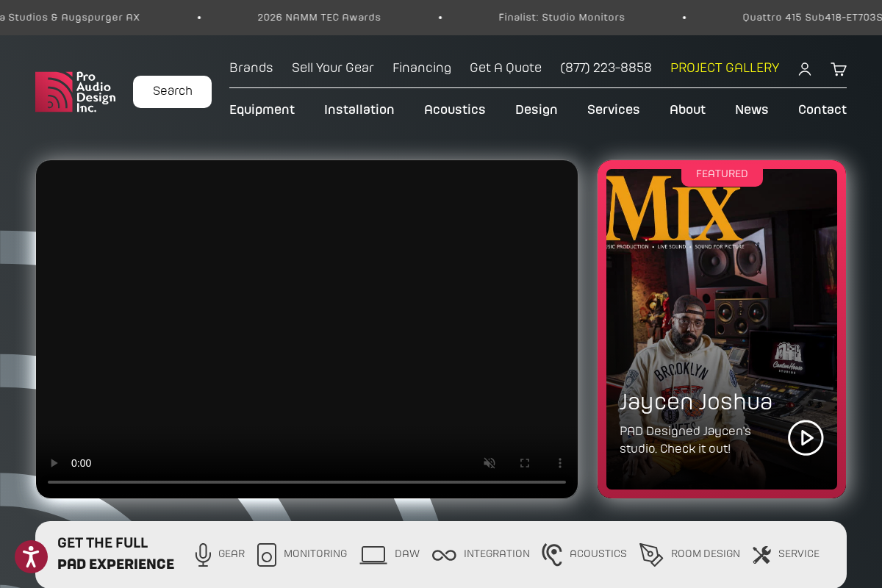Viewport: 882px width, 588px height.
Task: Select the Gear microphone icon
Action: coord(203,555)
